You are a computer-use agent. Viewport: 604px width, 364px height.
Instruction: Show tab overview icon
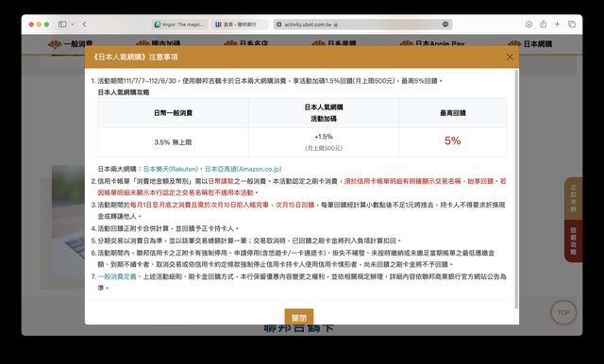coord(572,25)
